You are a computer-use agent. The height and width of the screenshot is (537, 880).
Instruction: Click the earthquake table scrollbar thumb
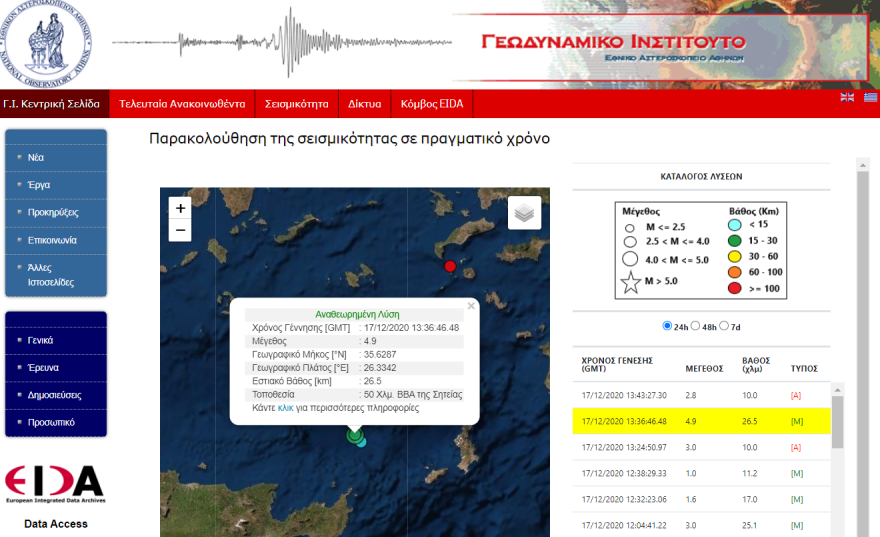(837, 422)
